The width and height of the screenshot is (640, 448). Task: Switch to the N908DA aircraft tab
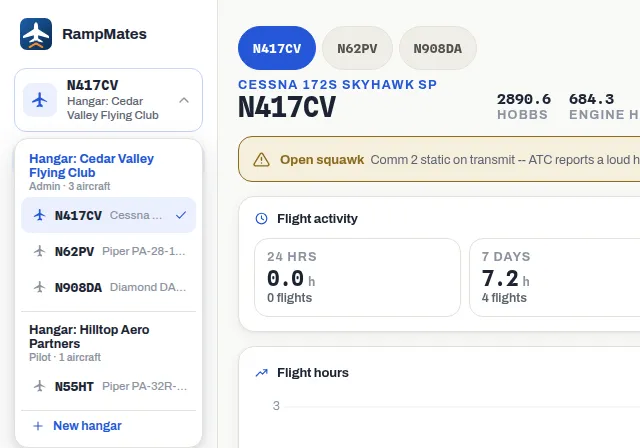coord(438,48)
